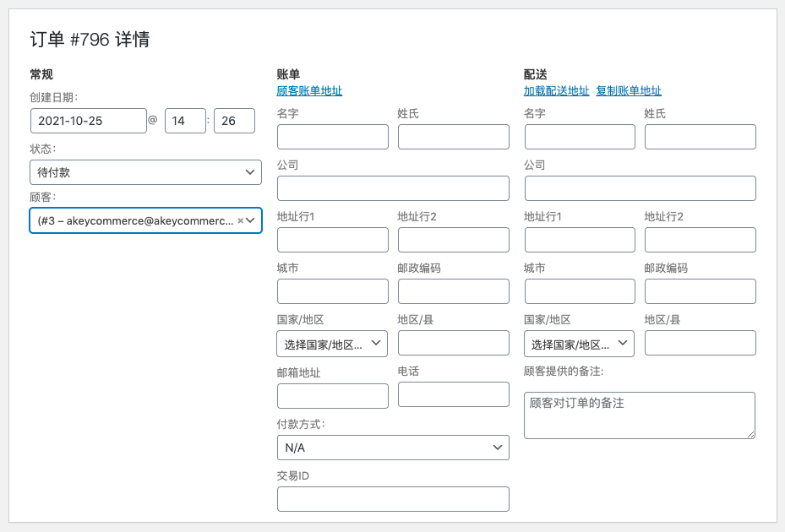Open the shipping 国家/地区 dropdown
This screenshot has width=785, height=532.
[x=579, y=344]
